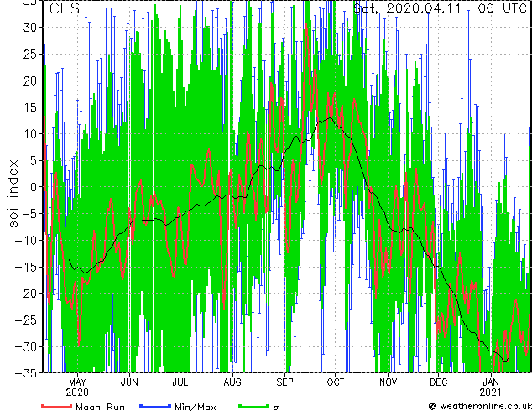The width and height of the screenshot is (532, 411).
Task: Click the JAN 2021 axis label
Action: [491, 388]
